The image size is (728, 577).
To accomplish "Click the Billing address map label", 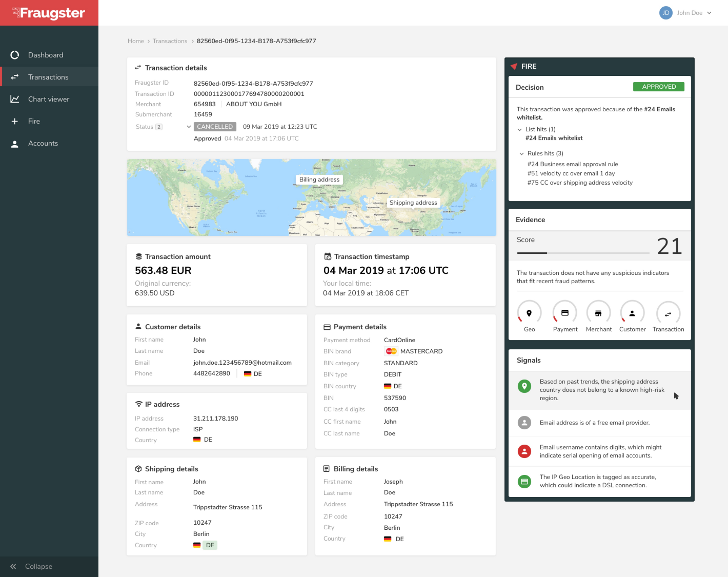I will tap(319, 180).
